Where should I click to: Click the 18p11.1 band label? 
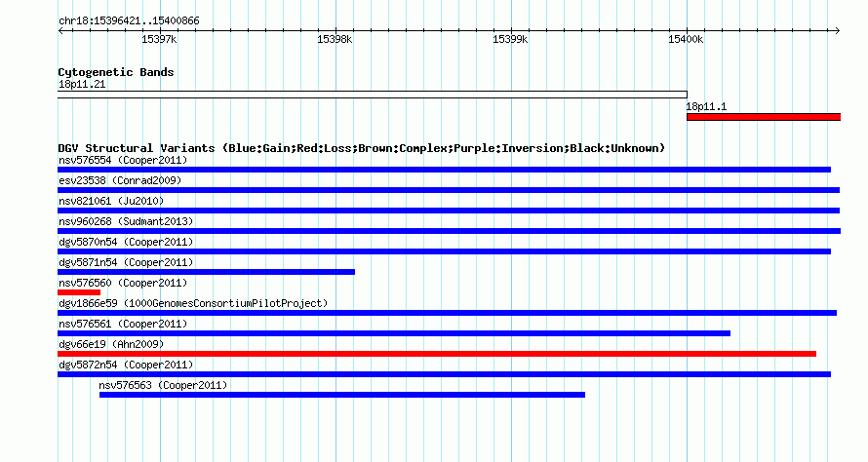click(706, 107)
